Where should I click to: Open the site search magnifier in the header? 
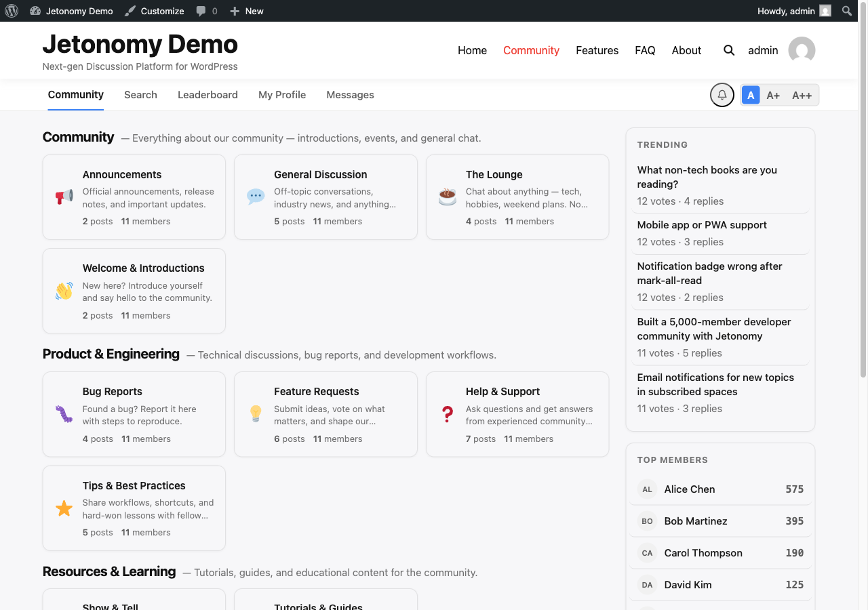[x=729, y=50]
